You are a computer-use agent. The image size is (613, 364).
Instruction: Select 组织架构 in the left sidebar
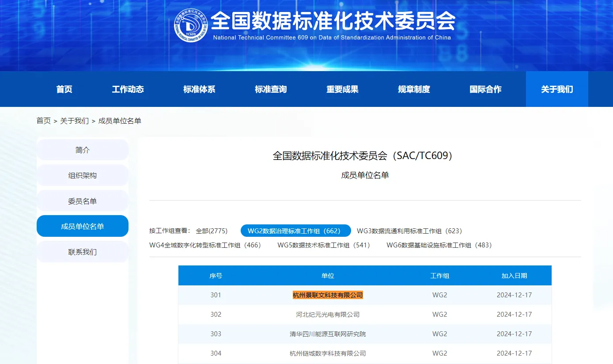[x=83, y=175]
